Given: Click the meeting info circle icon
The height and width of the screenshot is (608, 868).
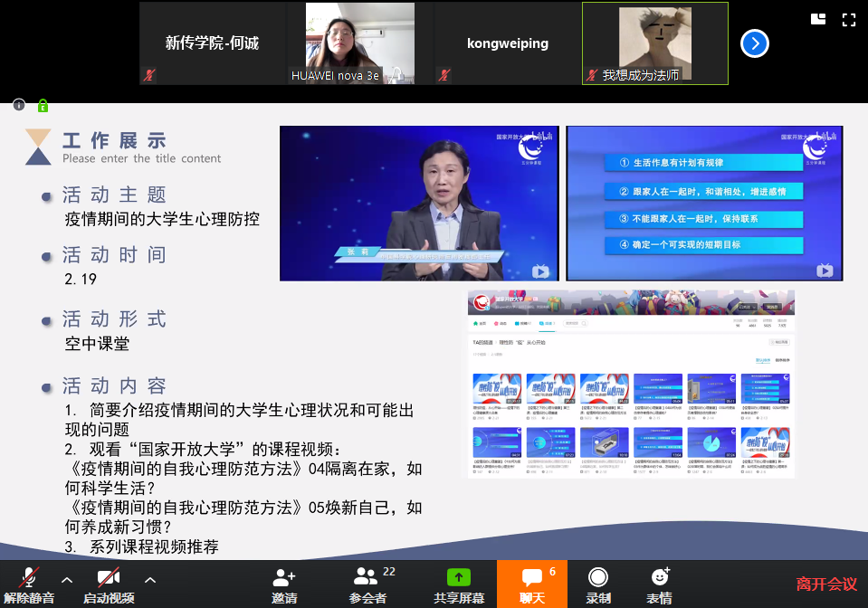Looking at the screenshot, I should (x=19, y=105).
